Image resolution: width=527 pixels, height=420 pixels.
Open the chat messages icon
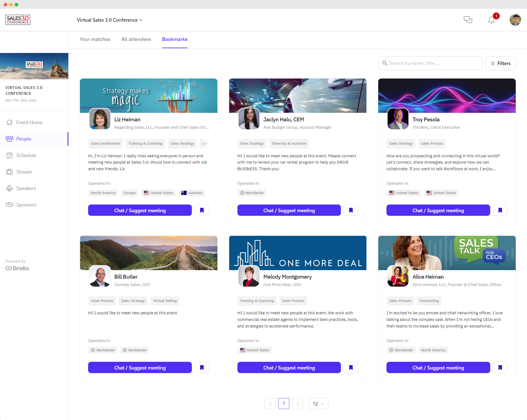(468, 20)
